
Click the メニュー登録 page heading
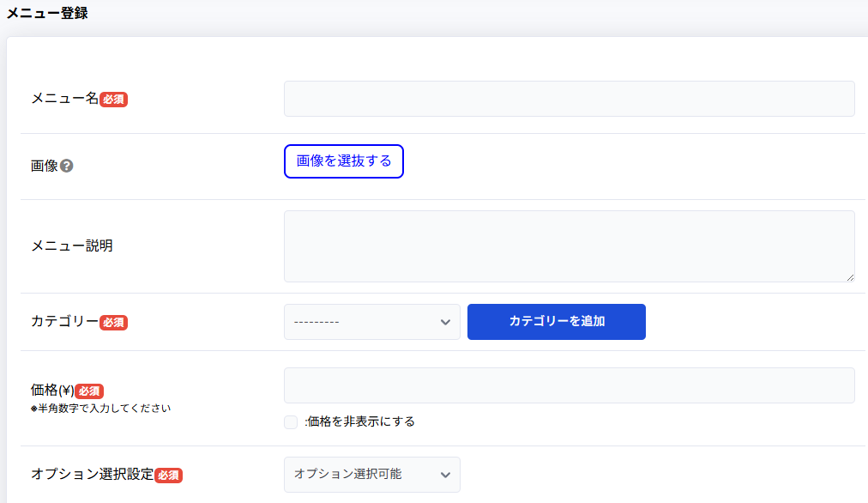(47, 14)
